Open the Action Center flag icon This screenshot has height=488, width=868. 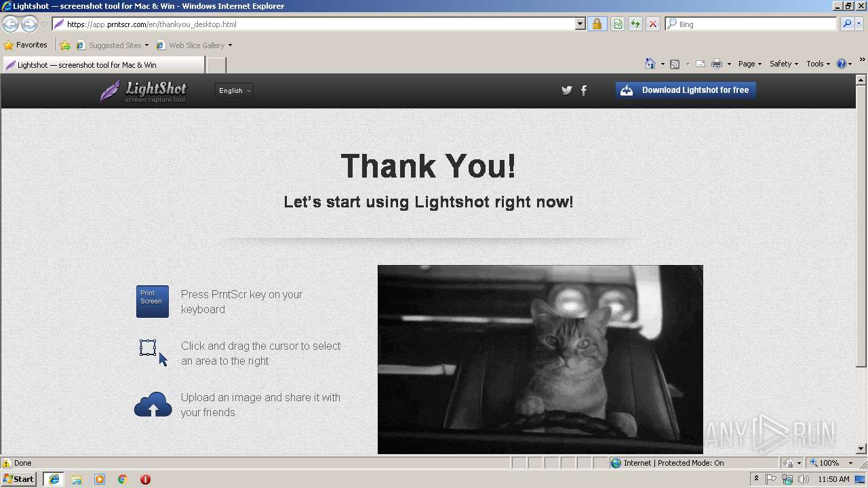point(771,479)
